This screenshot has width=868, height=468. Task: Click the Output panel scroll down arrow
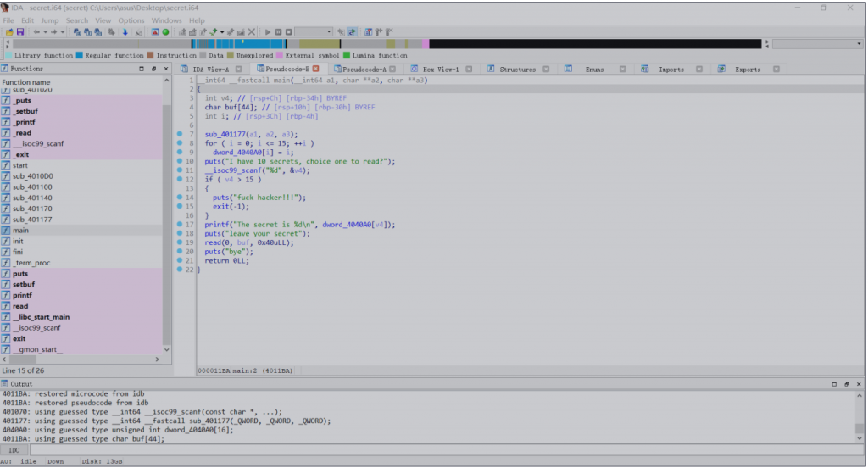[x=860, y=438]
